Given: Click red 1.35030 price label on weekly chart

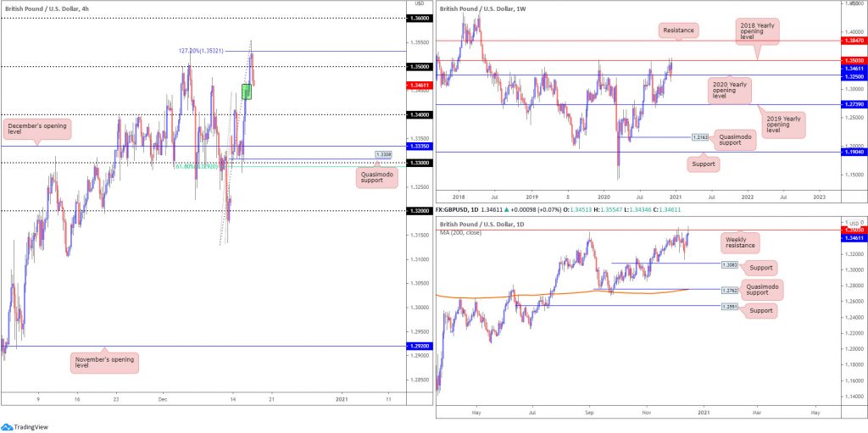Looking at the screenshot, I should 853,60.
